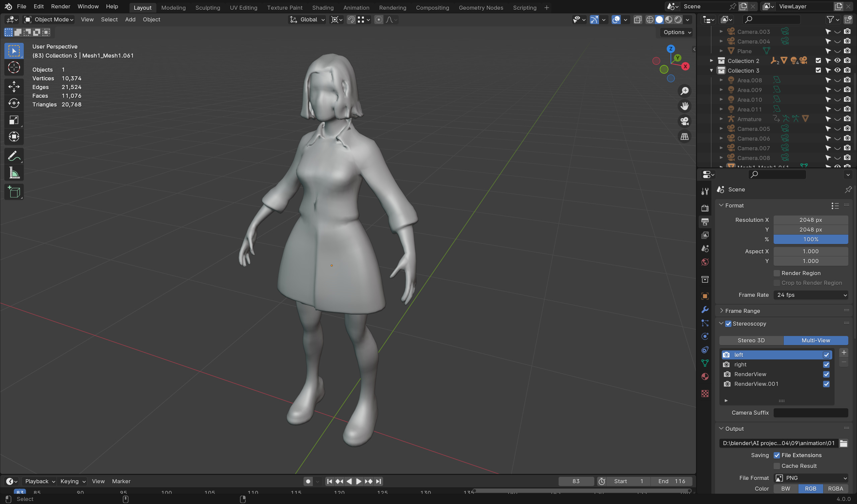The height and width of the screenshot is (504, 857).
Task: Activate the Select Box tool
Action: [x=14, y=51]
